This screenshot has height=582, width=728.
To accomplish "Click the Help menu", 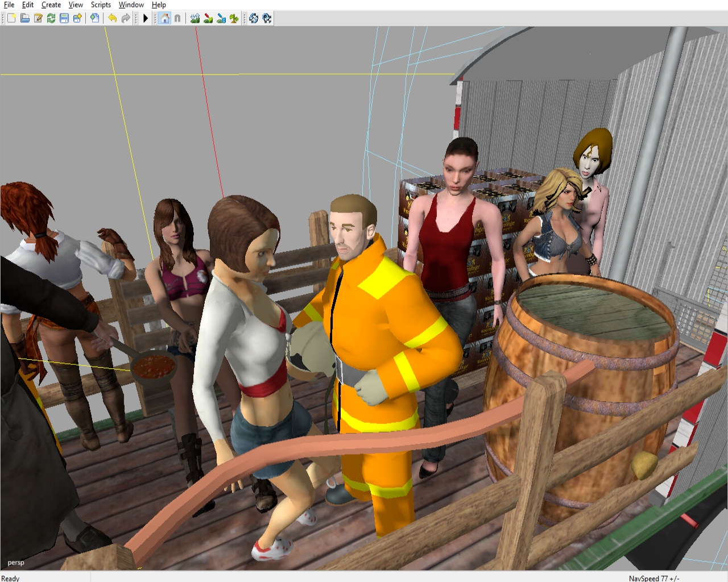I will (159, 5).
